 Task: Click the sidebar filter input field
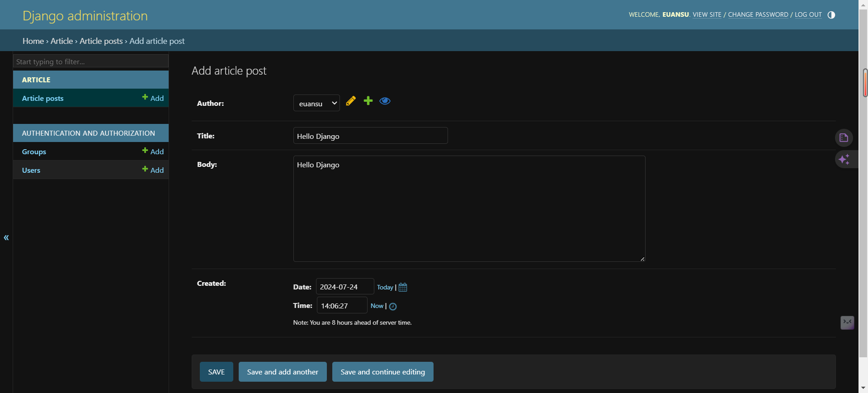[90, 62]
